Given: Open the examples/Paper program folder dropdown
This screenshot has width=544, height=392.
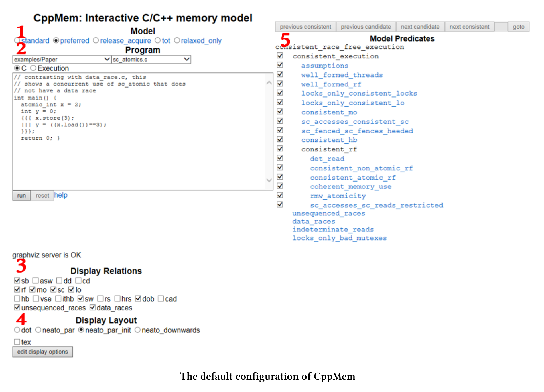Looking at the screenshot, I should [x=62, y=59].
